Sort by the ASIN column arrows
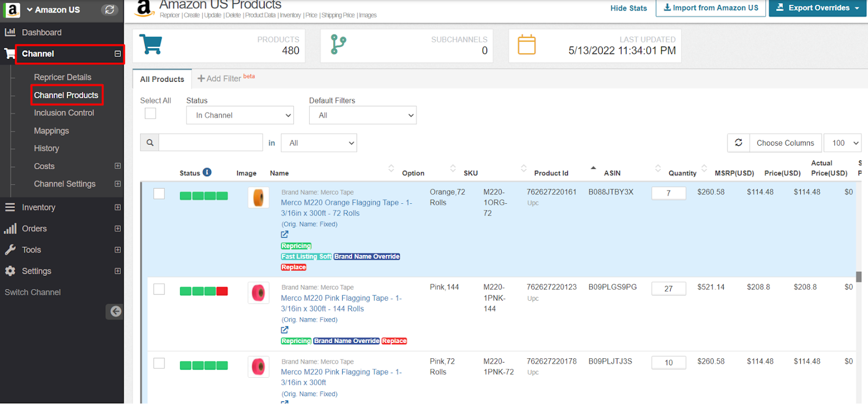Screen dimensions: 868x406 pyautogui.click(x=658, y=168)
